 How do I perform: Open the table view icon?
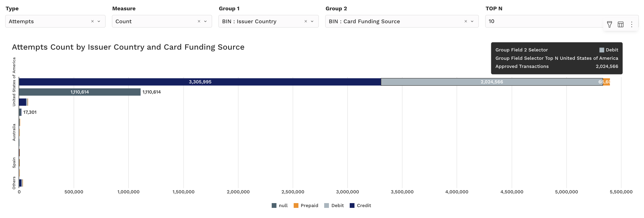pos(620,24)
